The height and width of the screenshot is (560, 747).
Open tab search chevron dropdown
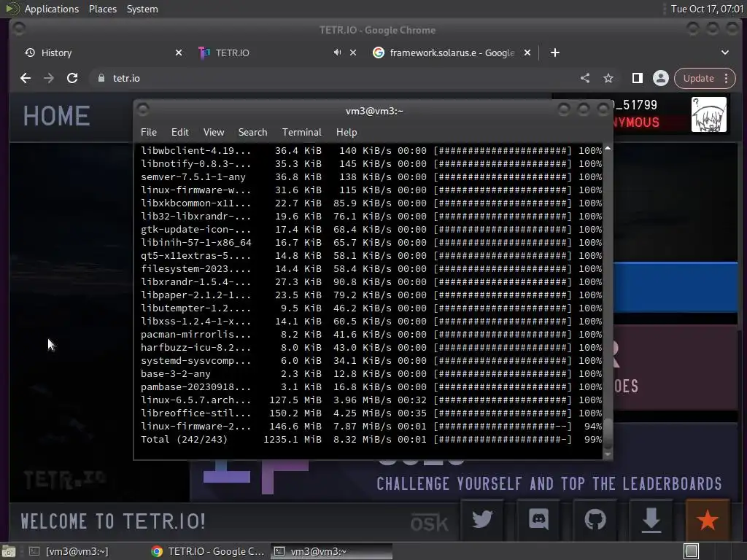[724, 52]
